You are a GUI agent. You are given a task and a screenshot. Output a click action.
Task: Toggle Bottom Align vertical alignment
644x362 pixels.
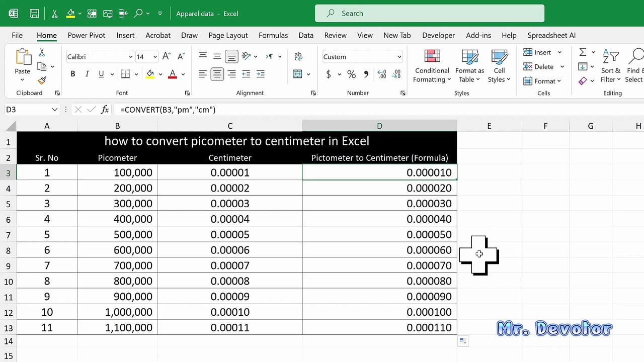point(231,57)
